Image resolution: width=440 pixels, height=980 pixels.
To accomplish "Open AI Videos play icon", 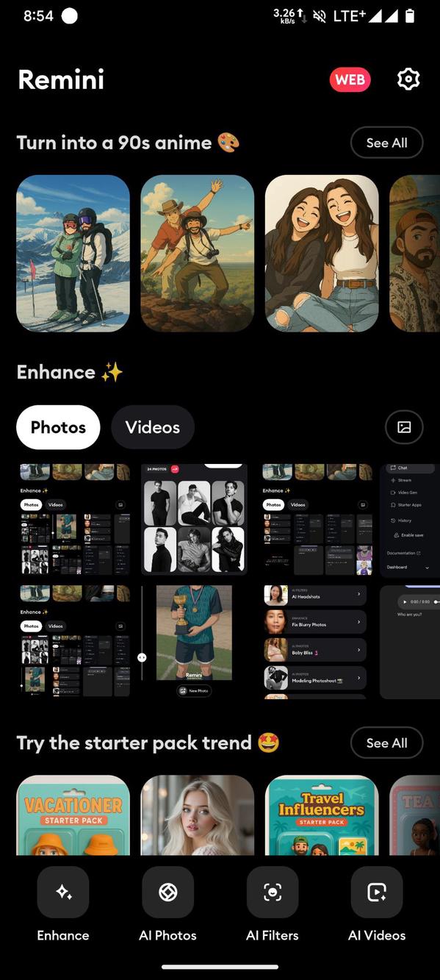I will 377,893.
